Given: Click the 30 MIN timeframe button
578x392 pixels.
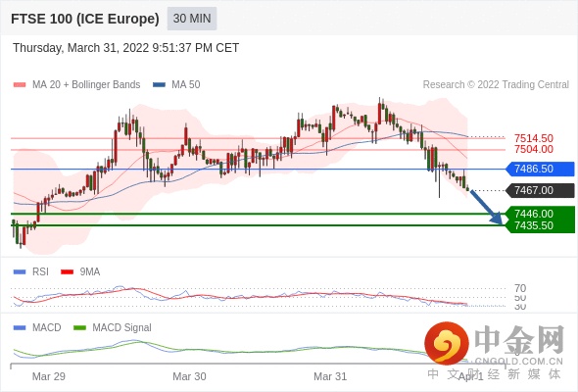Looking at the screenshot, I should 192,19.
